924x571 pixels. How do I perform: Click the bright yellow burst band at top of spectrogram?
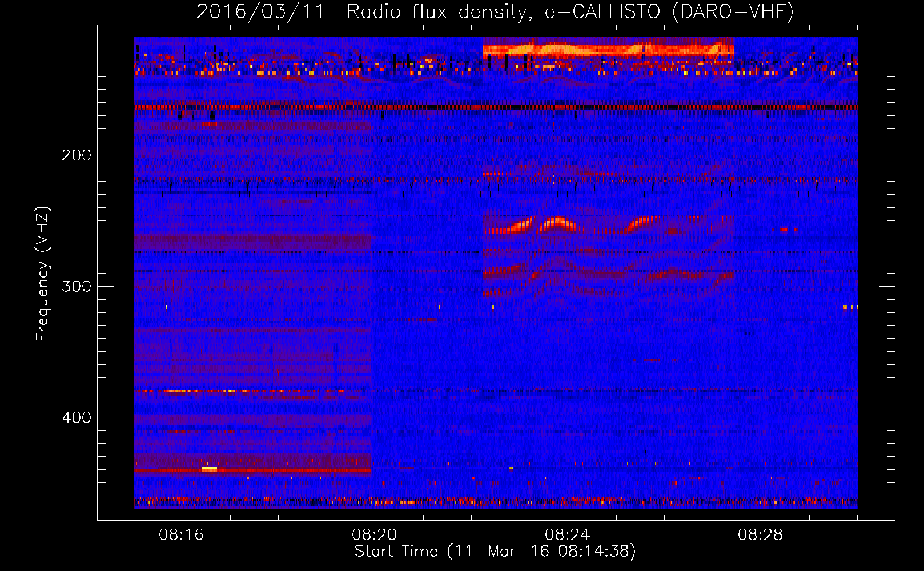point(608,50)
